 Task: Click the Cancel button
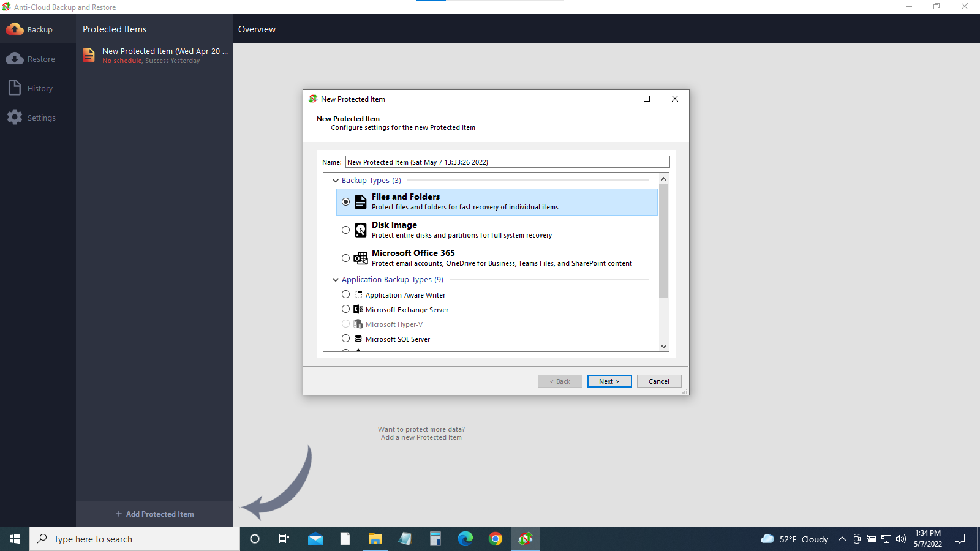pyautogui.click(x=659, y=381)
